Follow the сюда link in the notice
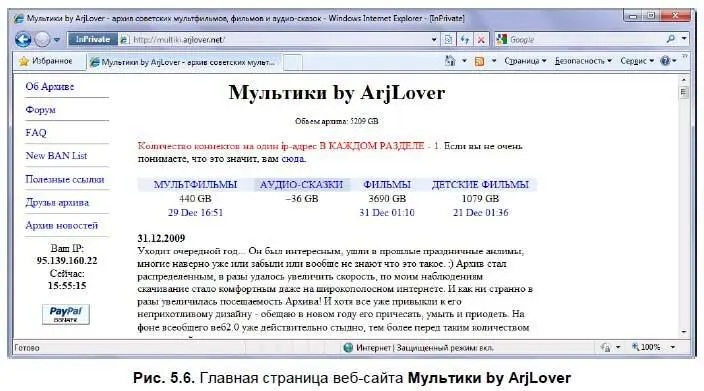The image size is (704, 391). [x=293, y=159]
